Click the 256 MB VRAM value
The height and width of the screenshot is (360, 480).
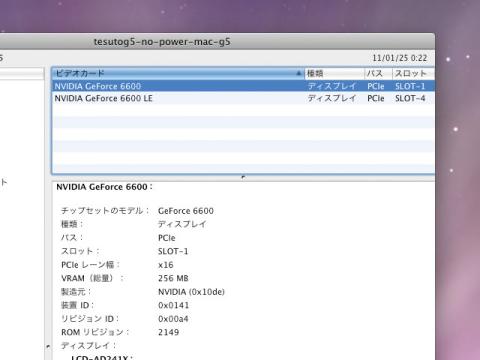(173, 278)
